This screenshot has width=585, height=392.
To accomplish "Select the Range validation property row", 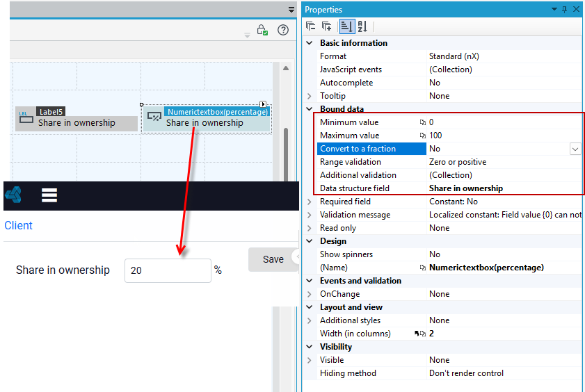I will [449, 162].
